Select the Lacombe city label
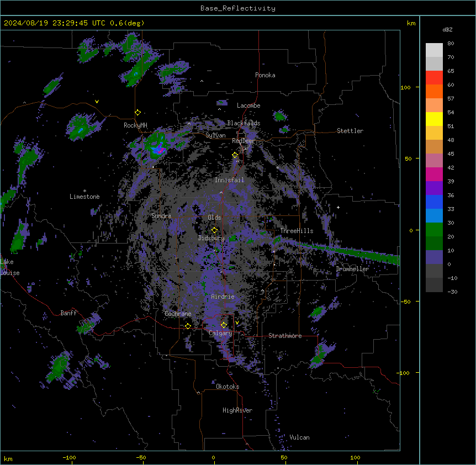Screen dimensions: 476x465 click(248, 105)
